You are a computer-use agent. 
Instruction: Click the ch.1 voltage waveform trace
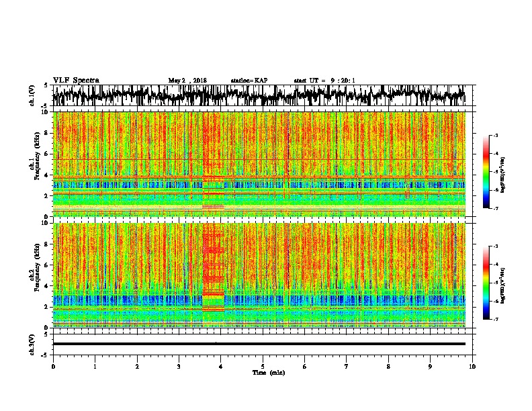click(259, 95)
